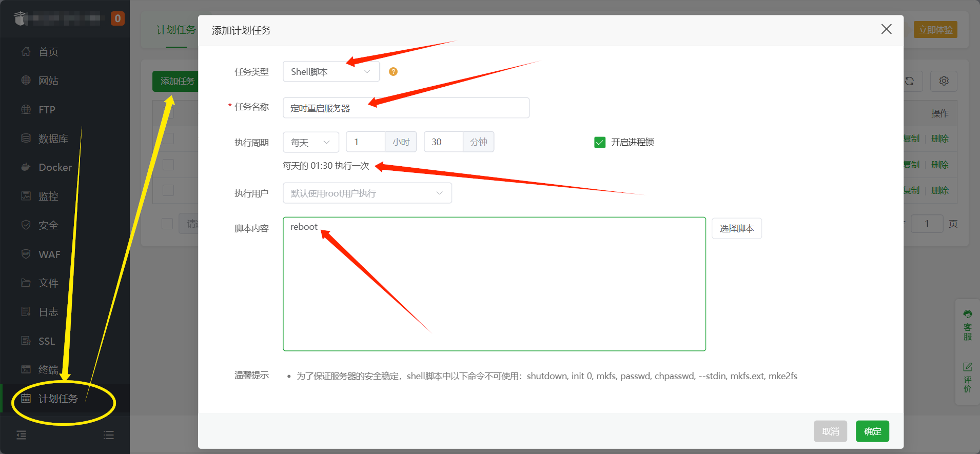Click the WAF shield icon
Image resolution: width=980 pixels, height=454 pixels.
click(26, 254)
